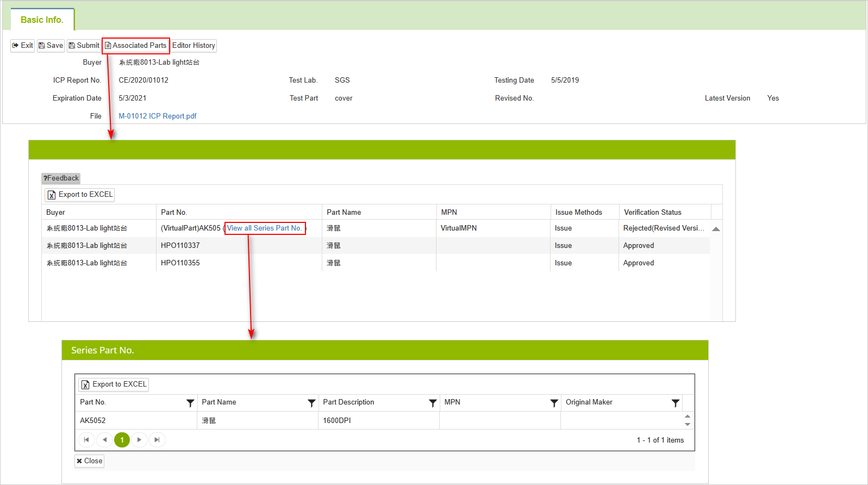
Task: Click the Save button
Action: [51, 46]
